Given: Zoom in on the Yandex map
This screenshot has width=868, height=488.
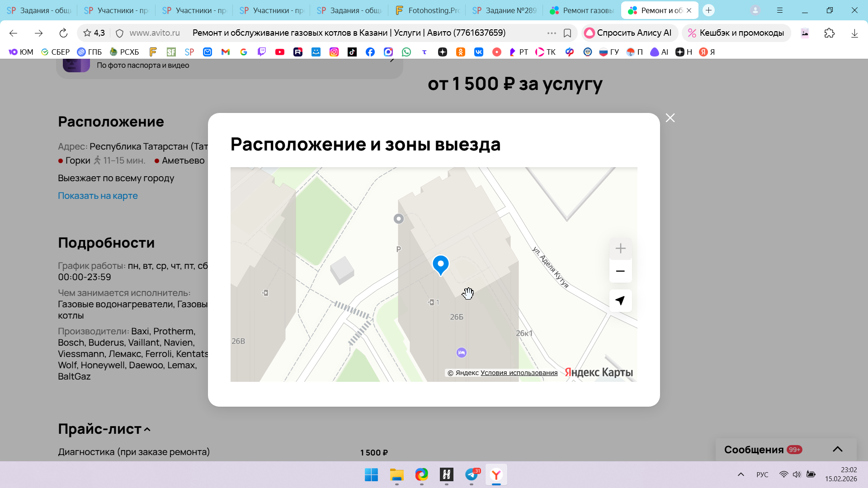Looking at the screenshot, I should [x=620, y=249].
